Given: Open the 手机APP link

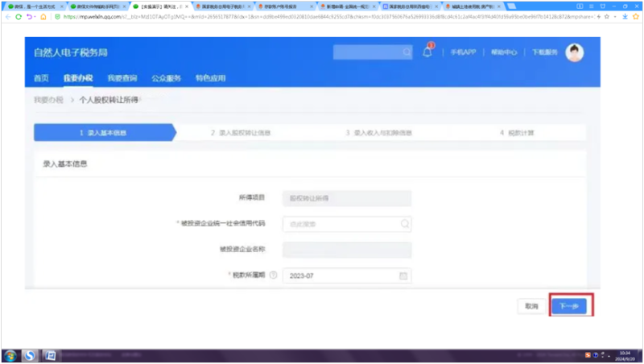Looking at the screenshot, I should [463, 52].
